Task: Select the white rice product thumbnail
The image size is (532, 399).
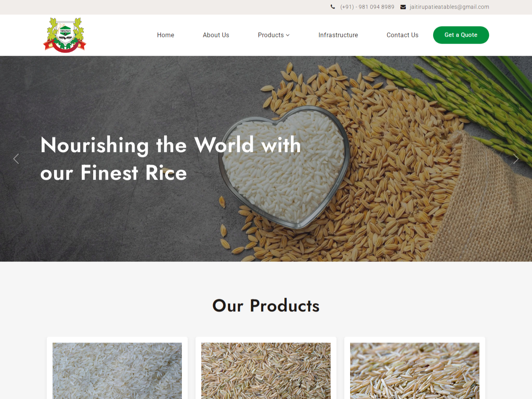Action: (x=117, y=371)
